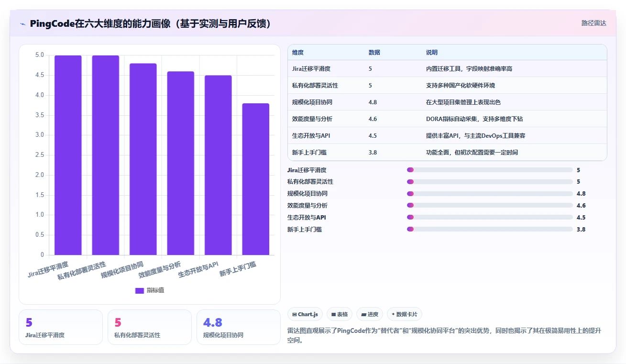Click the summary paragraph starting with 雷达图直观展示了
Viewport: 626px width, 364px height.
(444, 336)
